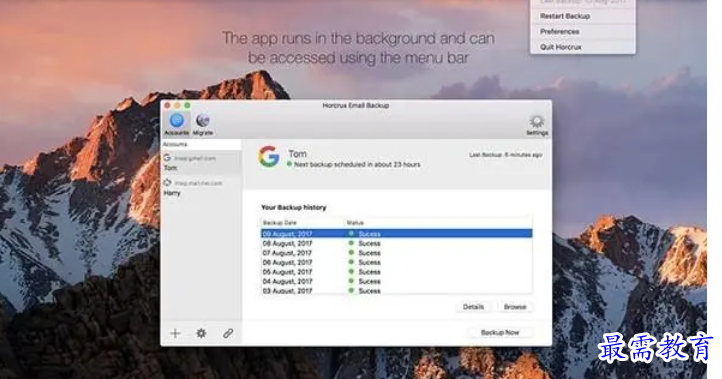Zoom the window with green button
Viewport: 722px width, 379px height.
(187, 105)
